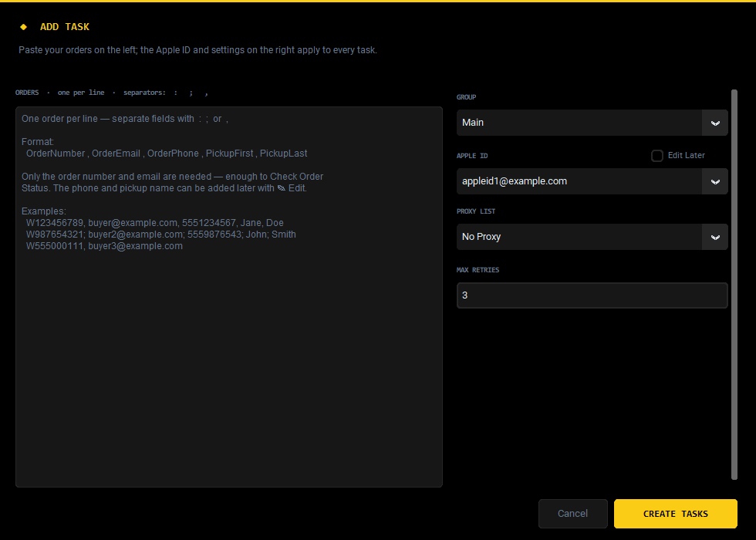756x540 pixels.
Task: Click inside the Orders text area
Action: click(x=229, y=297)
